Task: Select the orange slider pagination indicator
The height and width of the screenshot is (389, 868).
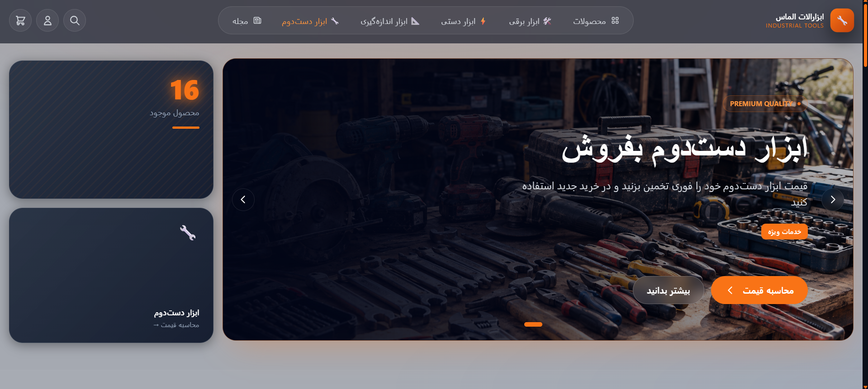Action: click(x=533, y=324)
